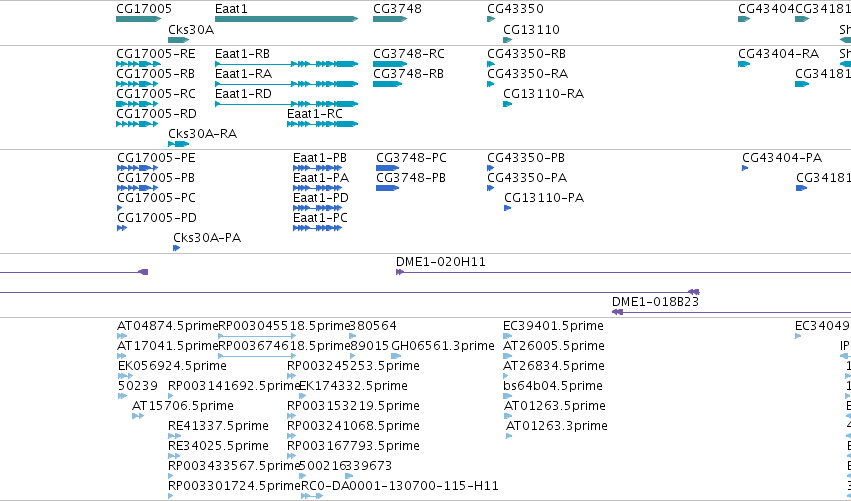Click the Eaat1-RA transcript
This screenshot has width=851, height=501.
287,84
